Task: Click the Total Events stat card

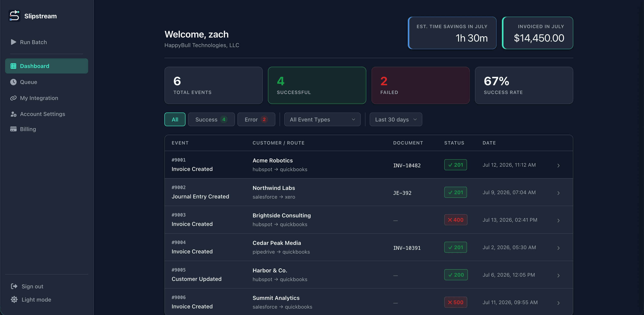Action: click(x=214, y=85)
